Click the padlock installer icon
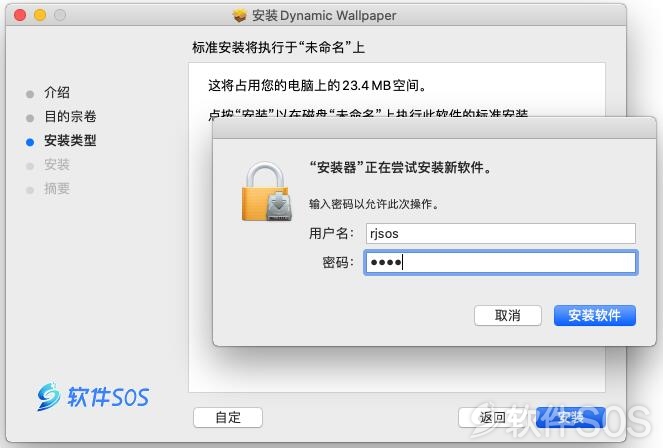 pos(267,191)
